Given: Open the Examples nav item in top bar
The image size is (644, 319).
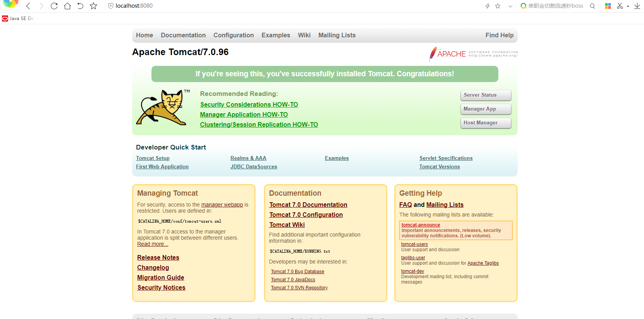Looking at the screenshot, I should (x=276, y=35).
